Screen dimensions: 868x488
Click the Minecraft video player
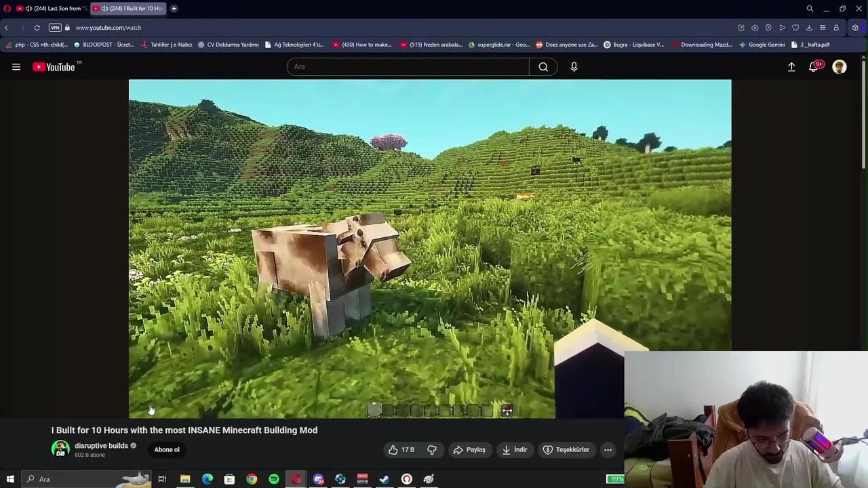coord(430,249)
